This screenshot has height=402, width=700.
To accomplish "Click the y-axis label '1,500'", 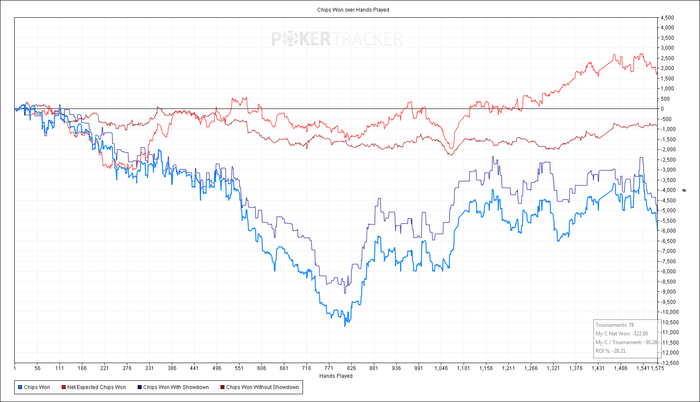I will (667, 79).
